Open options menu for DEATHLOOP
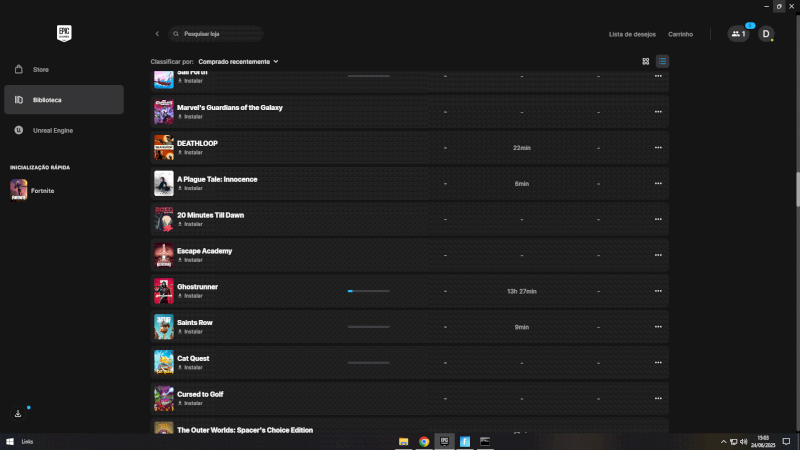The width and height of the screenshot is (800, 450). tap(658, 147)
